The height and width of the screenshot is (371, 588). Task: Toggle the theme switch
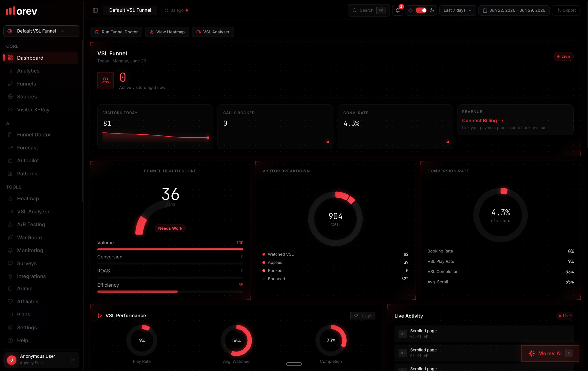(421, 10)
